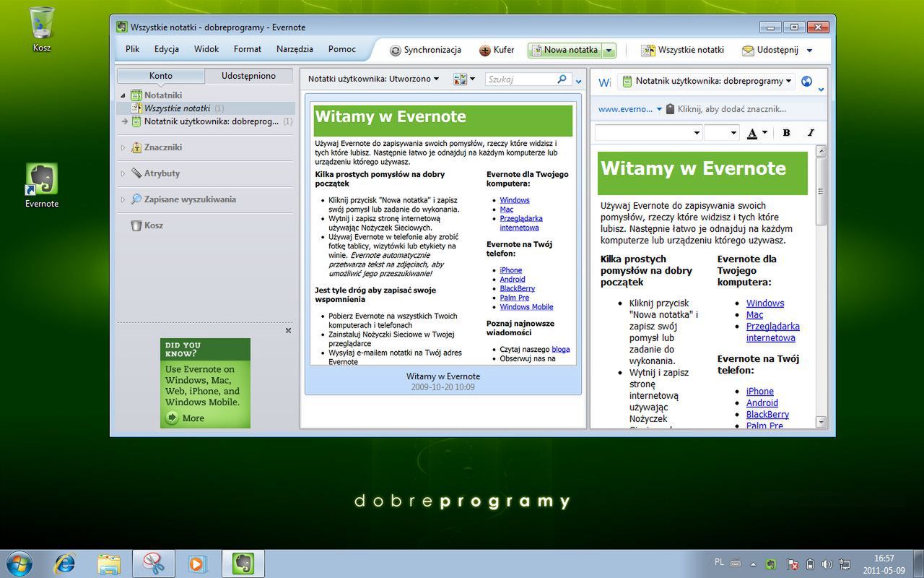Viewport: 924px width, 578px height.
Task: Click the globe icon in the note editor
Action: [x=807, y=82]
